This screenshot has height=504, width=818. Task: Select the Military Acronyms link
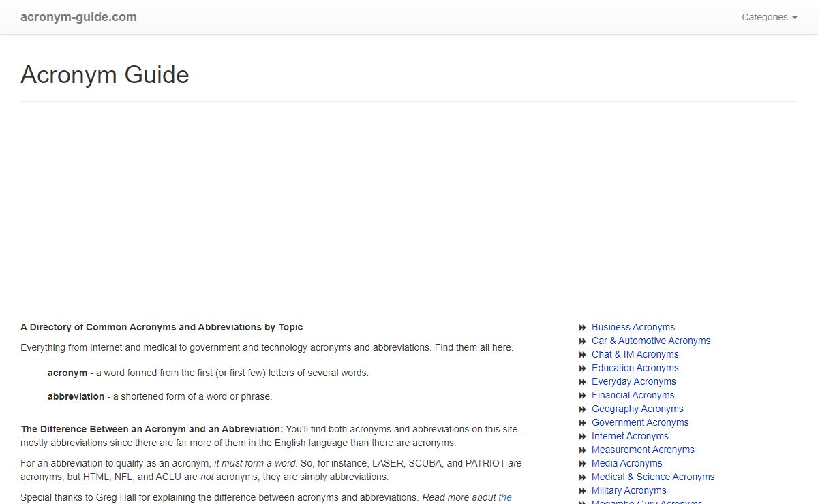[628, 490]
